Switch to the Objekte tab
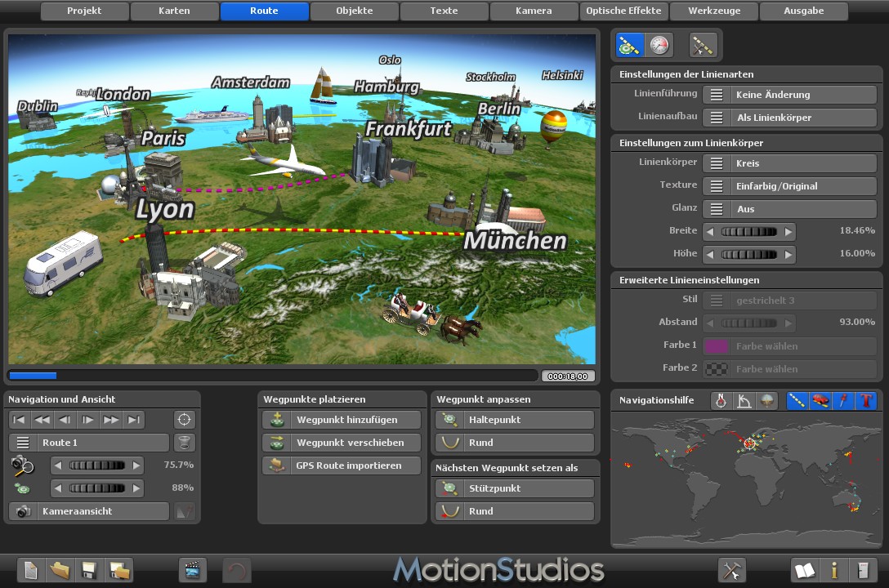Viewport: 889px width, 588px height. coord(354,11)
